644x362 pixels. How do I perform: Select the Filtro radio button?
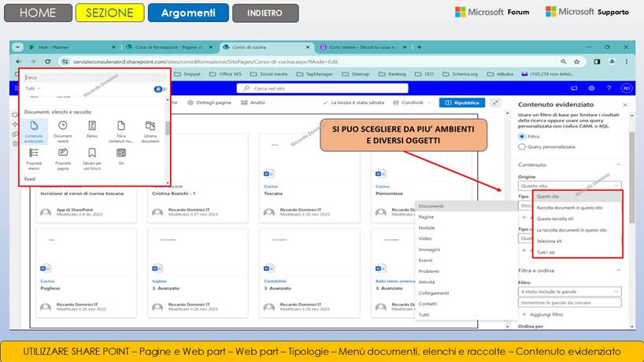tap(522, 136)
